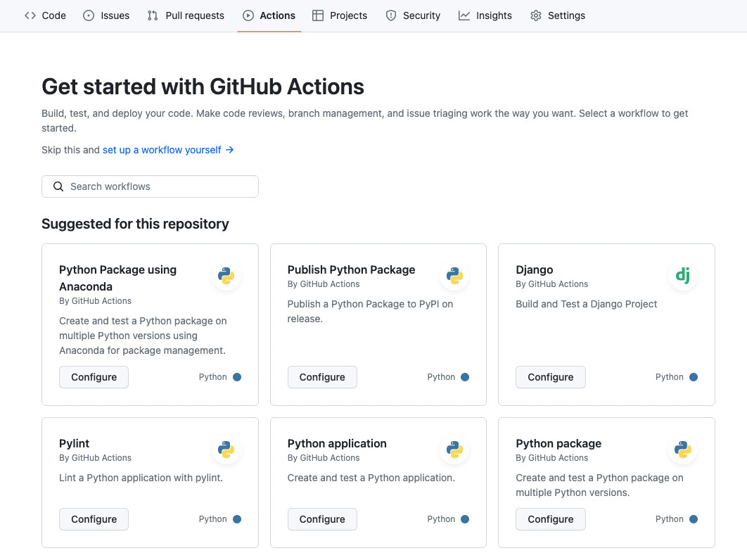The height and width of the screenshot is (560, 747).
Task: Click the Search workflows field
Action: click(150, 186)
